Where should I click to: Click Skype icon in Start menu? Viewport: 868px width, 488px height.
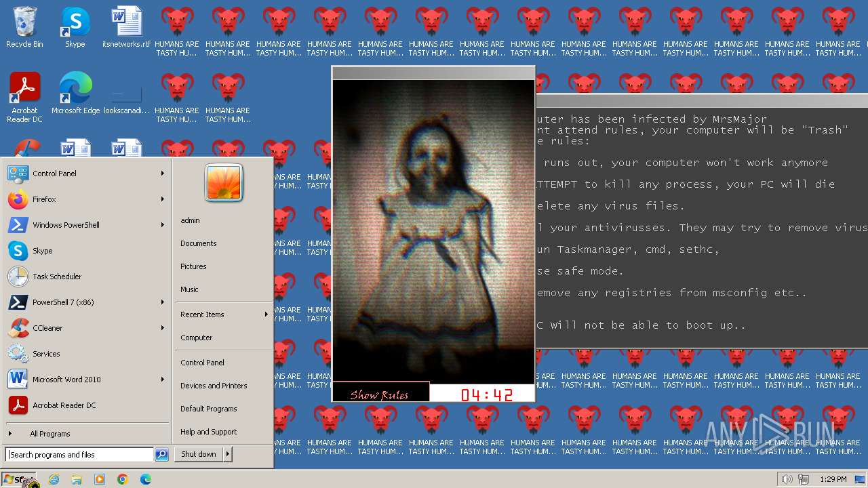18,251
